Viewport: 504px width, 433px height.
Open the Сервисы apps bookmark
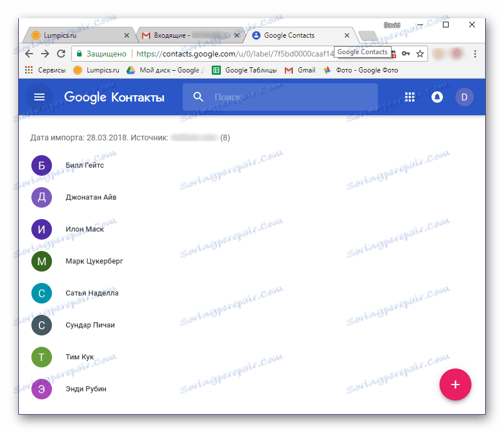(x=45, y=70)
